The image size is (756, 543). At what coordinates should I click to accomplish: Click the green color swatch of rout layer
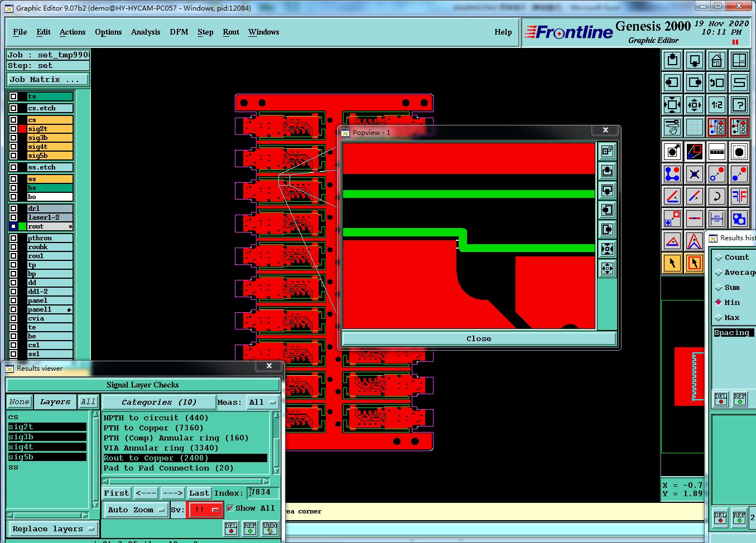(22, 226)
